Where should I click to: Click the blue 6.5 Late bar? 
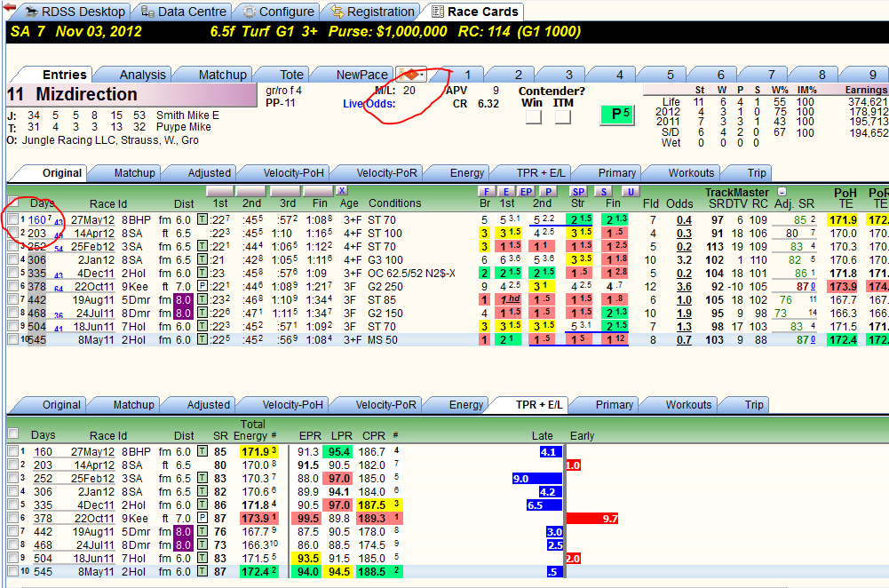(544, 505)
